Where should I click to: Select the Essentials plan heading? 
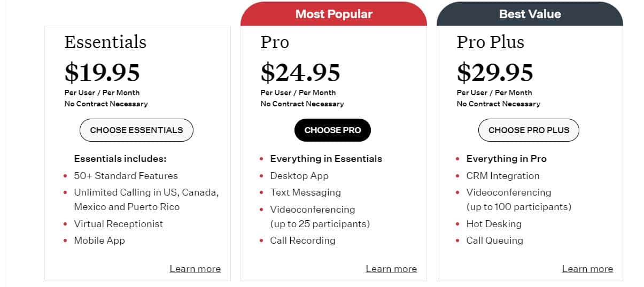pyautogui.click(x=105, y=42)
